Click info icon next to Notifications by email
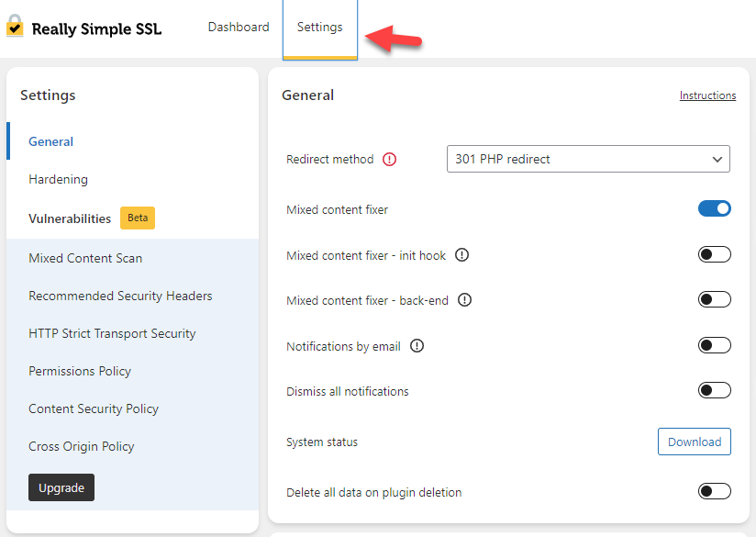Viewport: 756px width, 537px height. tap(417, 346)
